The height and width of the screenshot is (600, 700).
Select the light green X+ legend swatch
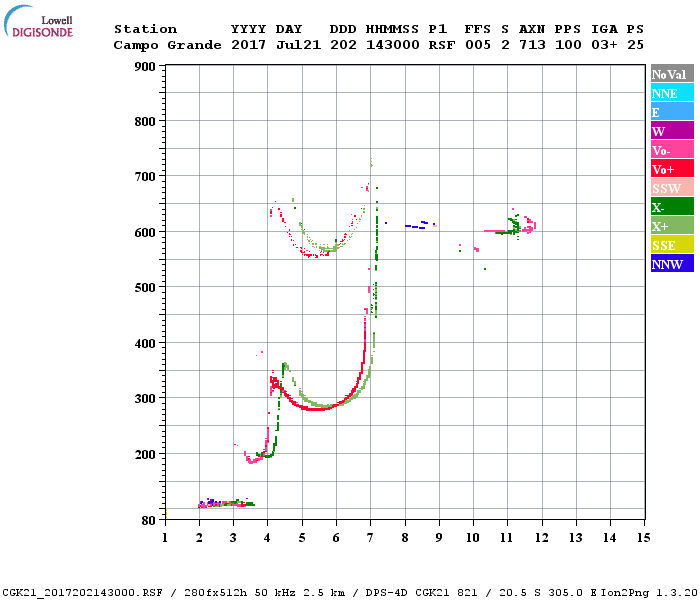[x=672, y=226]
